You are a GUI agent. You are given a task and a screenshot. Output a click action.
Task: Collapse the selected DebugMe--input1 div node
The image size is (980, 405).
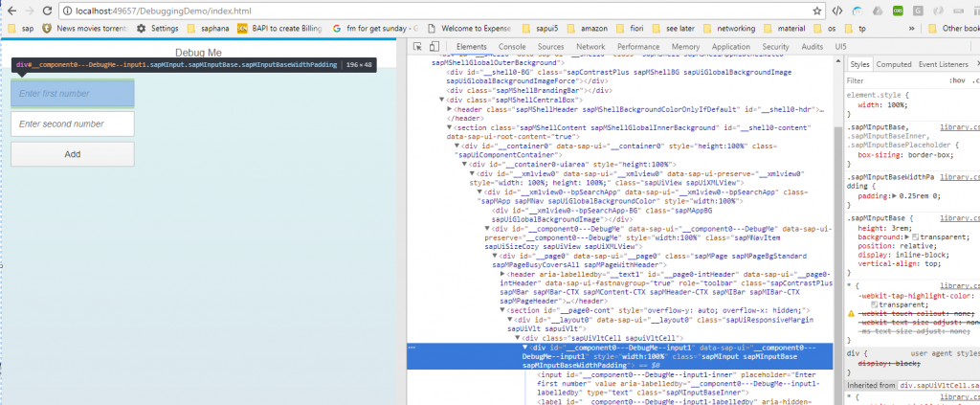[525, 348]
